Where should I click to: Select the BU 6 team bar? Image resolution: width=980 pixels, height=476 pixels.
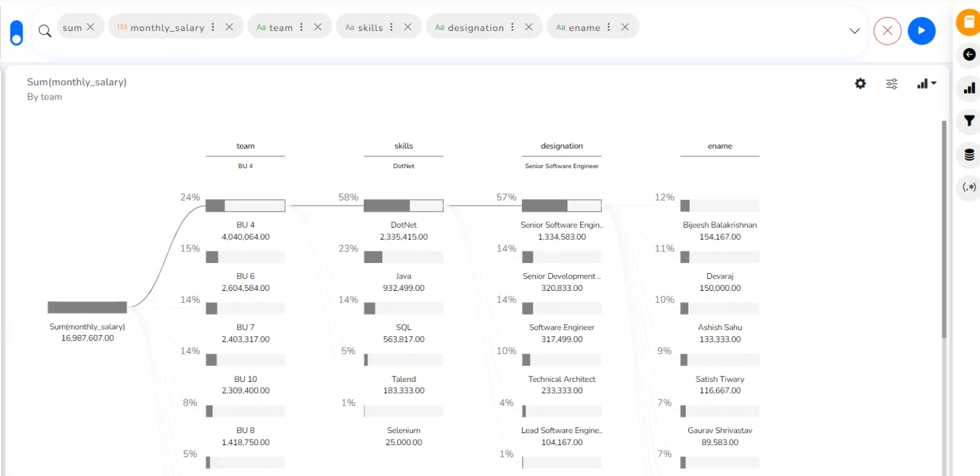[245, 257]
